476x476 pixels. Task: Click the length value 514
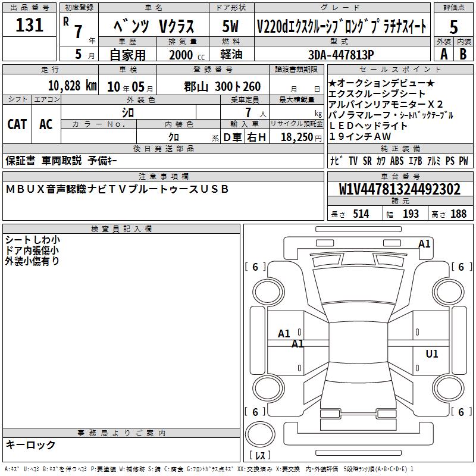tap(361, 214)
